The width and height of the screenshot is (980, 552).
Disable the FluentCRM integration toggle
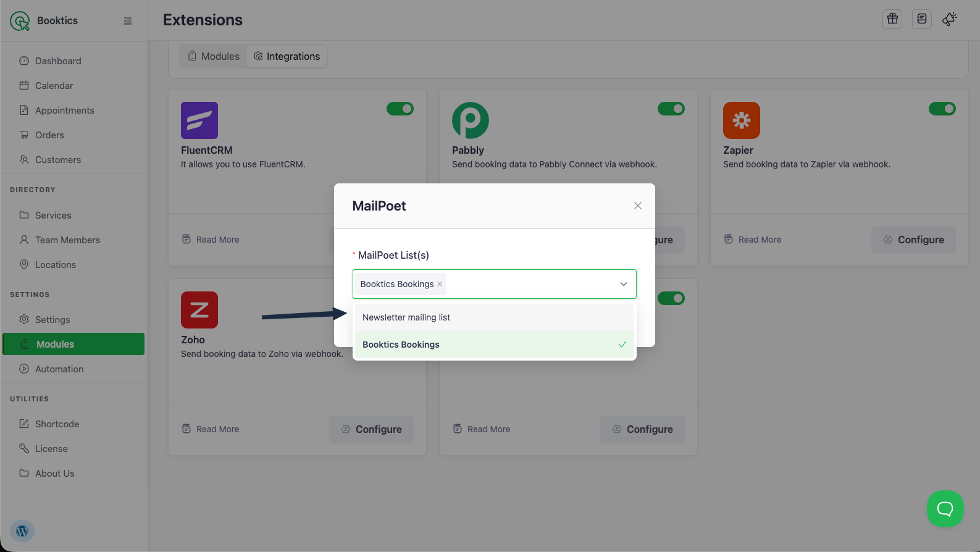[x=400, y=109]
